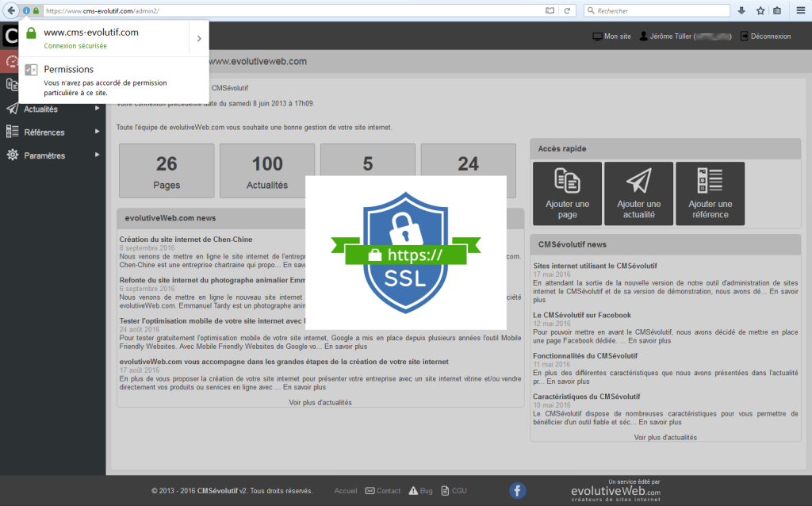Click www.cms-evolutif.com in security popup
This screenshot has height=506, width=812.
click(x=91, y=32)
